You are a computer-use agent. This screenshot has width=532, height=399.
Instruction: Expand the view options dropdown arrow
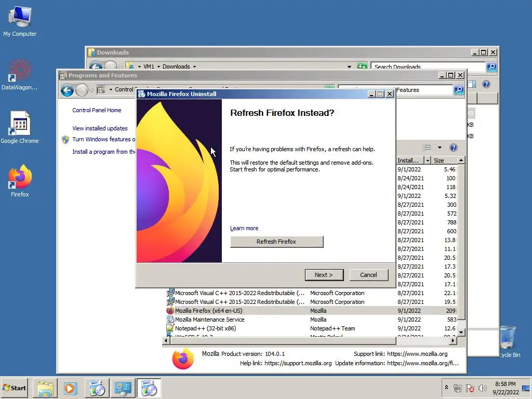(x=440, y=148)
